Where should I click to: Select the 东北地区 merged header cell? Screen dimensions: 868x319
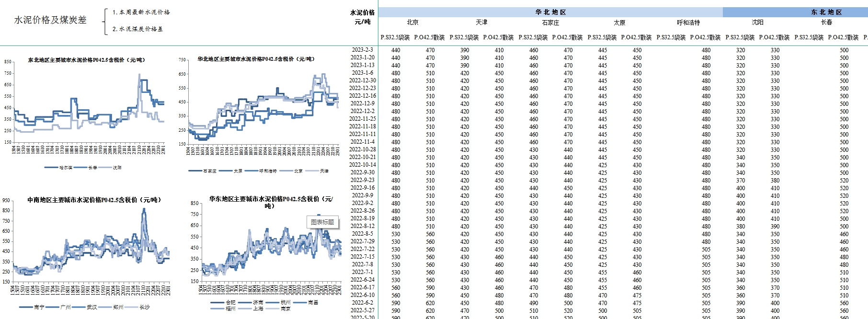[x=826, y=12]
